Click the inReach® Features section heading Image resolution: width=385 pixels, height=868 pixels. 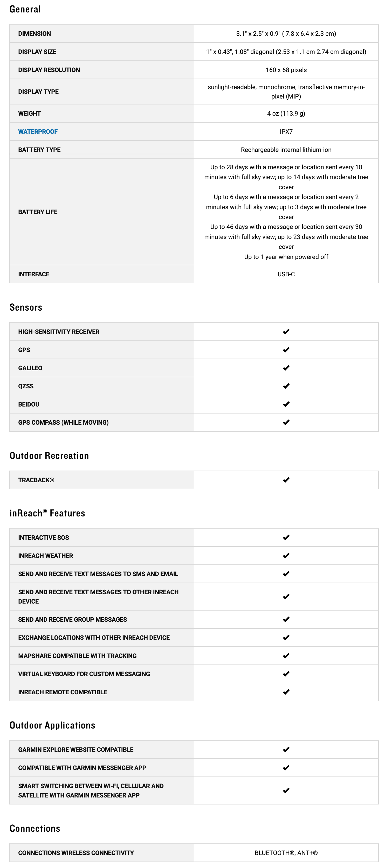(x=47, y=513)
